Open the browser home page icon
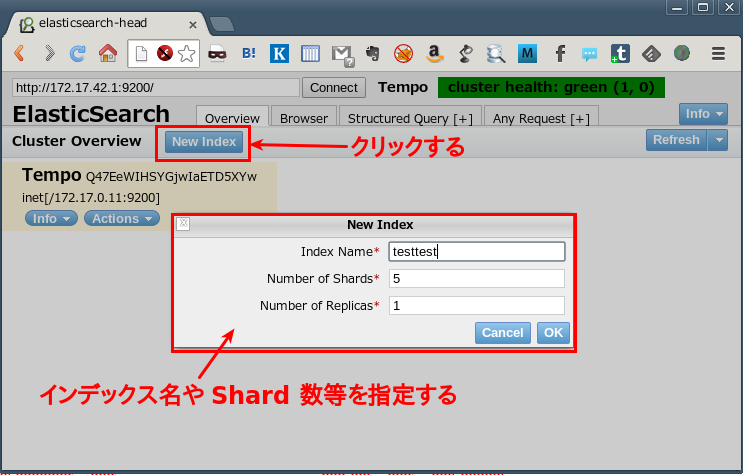Image resolution: width=743 pixels, height=476 pixels. point(108,53)
